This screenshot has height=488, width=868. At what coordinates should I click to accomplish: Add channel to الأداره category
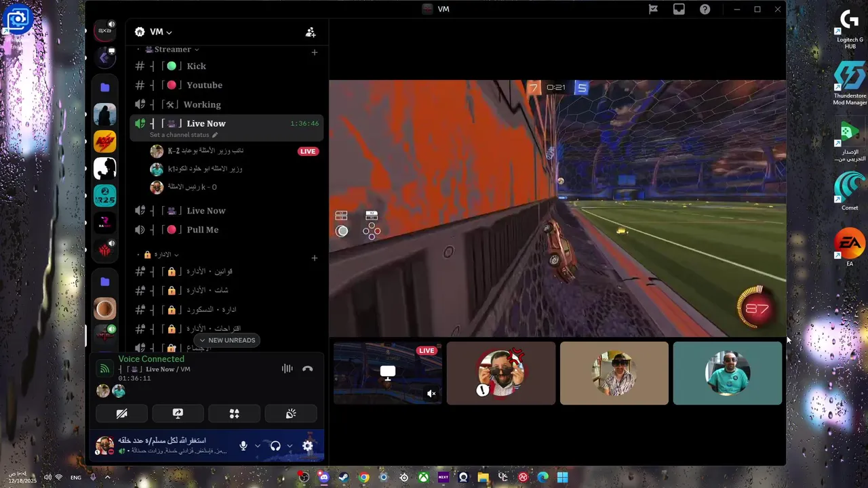[314, 258]
